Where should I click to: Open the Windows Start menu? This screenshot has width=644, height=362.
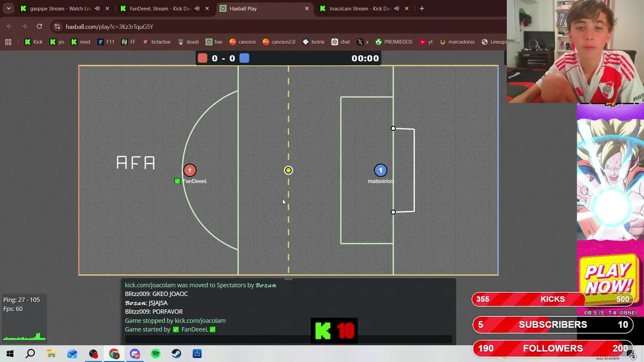tap(10, 354)
